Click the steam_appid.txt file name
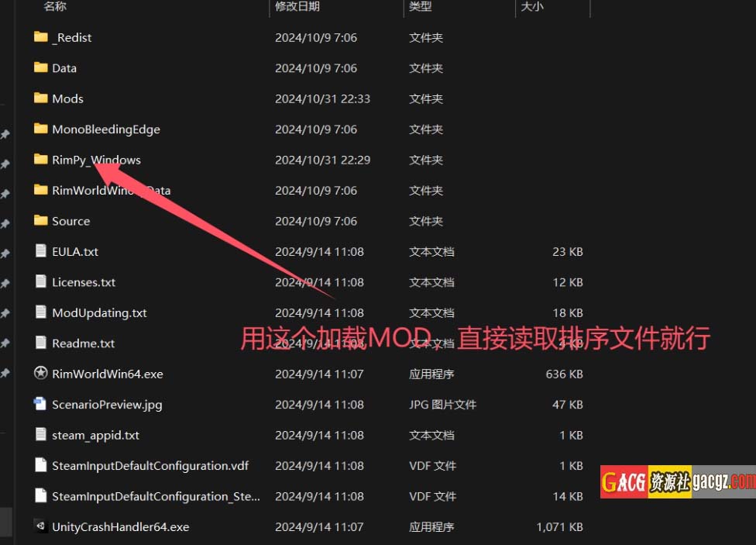 coord(95,435)
